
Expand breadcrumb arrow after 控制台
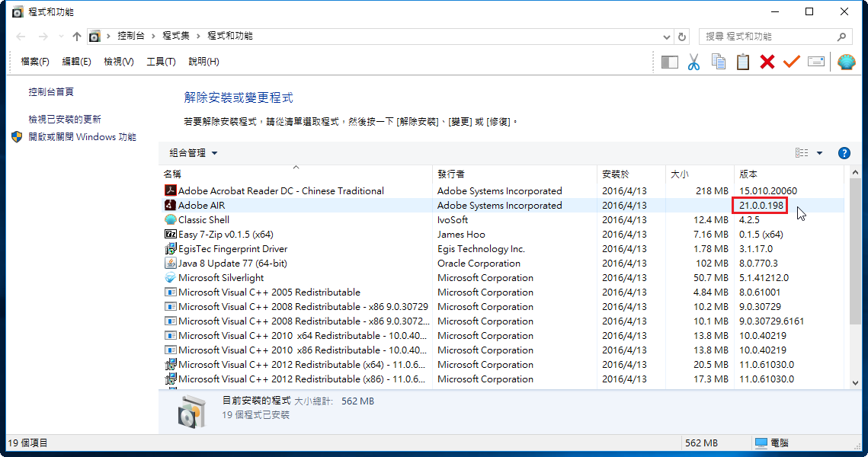click(x=153, y=36)
